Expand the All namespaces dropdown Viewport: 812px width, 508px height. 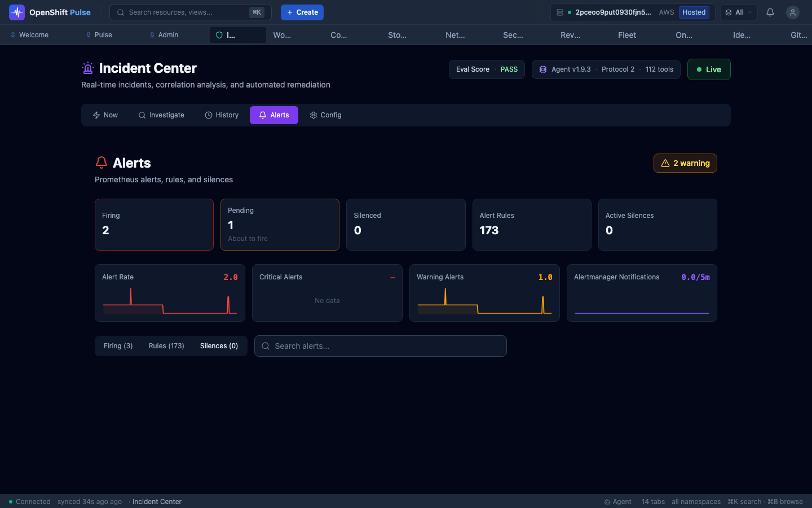[739, 12]
